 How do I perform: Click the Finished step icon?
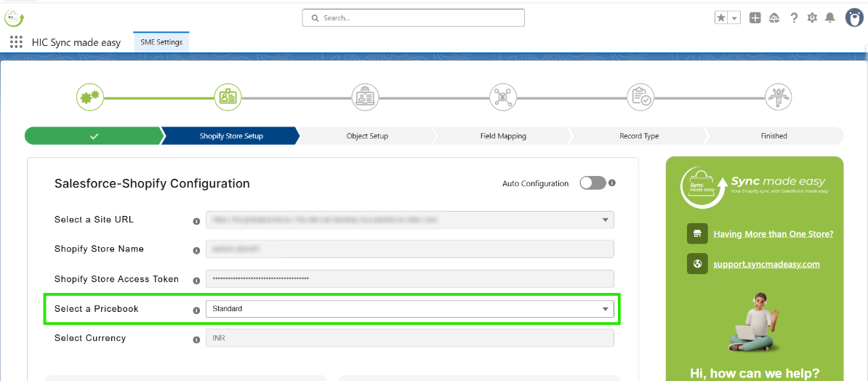point(779,97)
